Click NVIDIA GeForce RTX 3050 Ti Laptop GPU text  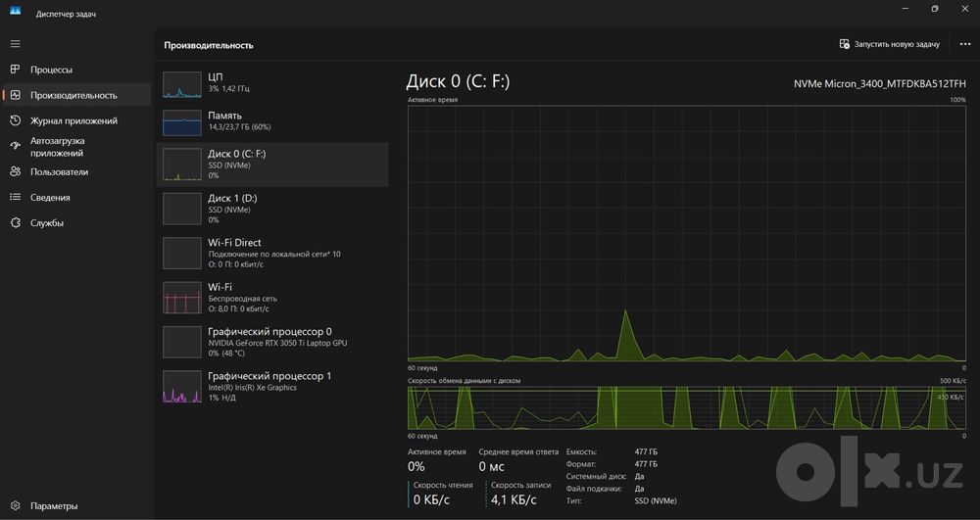tap(277, 343)
